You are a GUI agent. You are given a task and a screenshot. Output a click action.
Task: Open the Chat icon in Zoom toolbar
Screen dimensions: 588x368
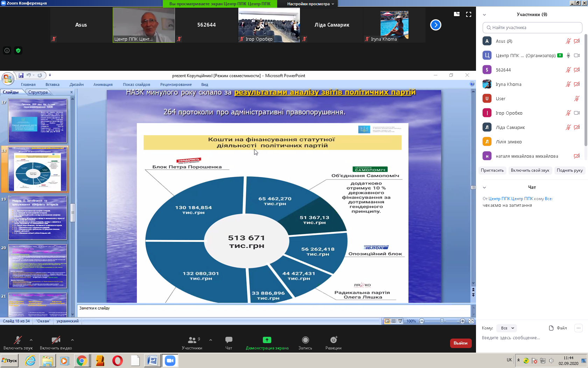pyautogui.click(x=229, y=340)
